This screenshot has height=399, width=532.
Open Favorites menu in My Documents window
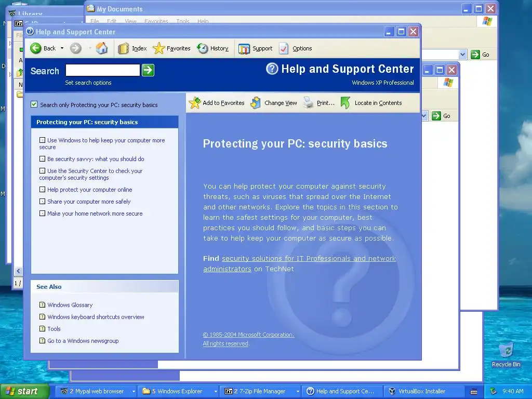156,21
